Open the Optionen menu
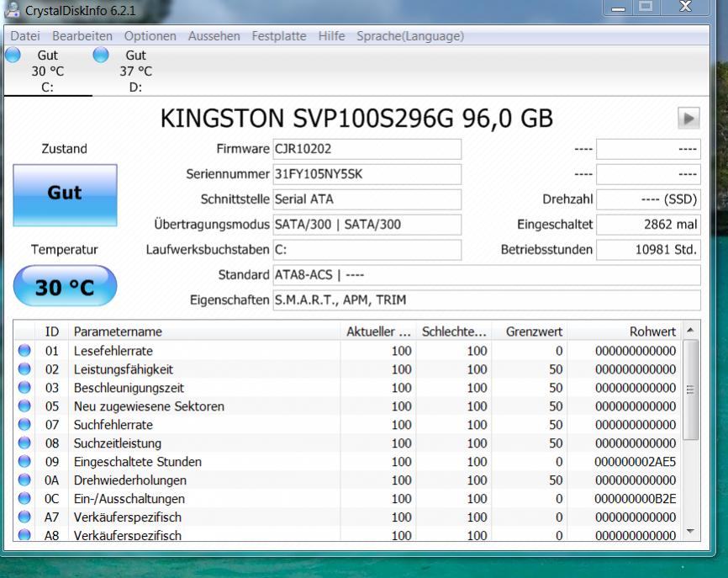This screenshot has height=578, width=728. pyautogui.click(x=150, y=36)
